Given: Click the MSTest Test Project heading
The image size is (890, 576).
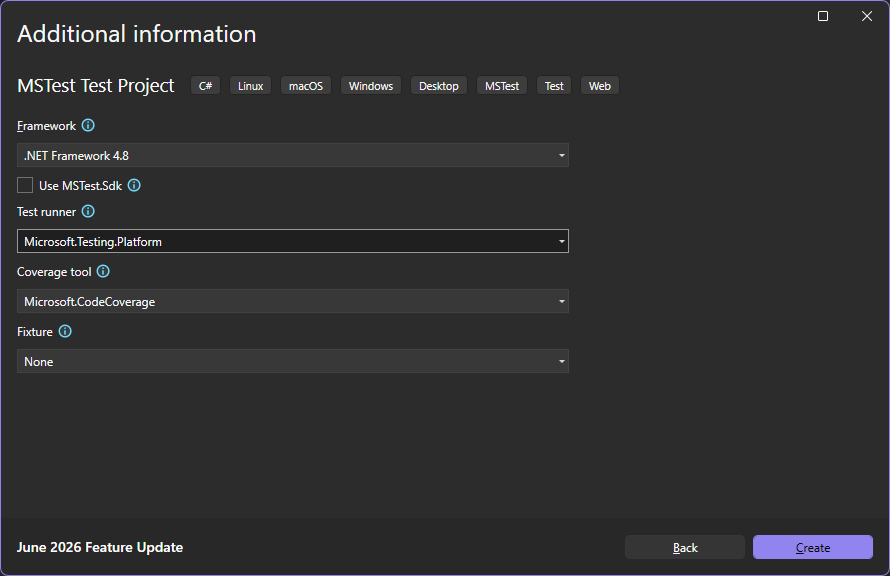Looking at the screenshot, I should tap(96, 86).
